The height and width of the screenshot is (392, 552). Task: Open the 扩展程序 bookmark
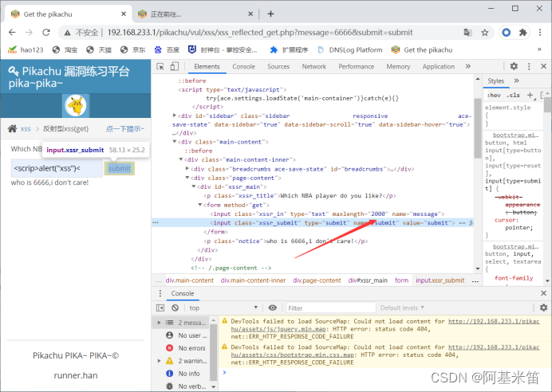[x=289, y=50]
